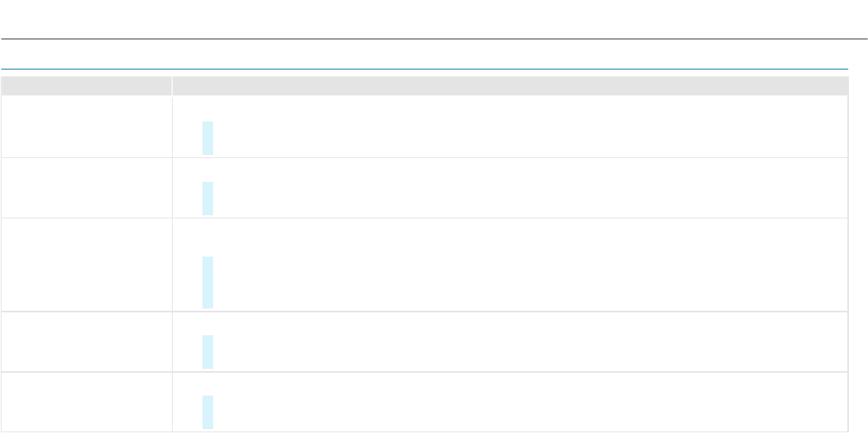Image resolution: width=868 pixels, height=433 pixels.
Task: Click the column divider between the header cells
Action: pos(172,86)
